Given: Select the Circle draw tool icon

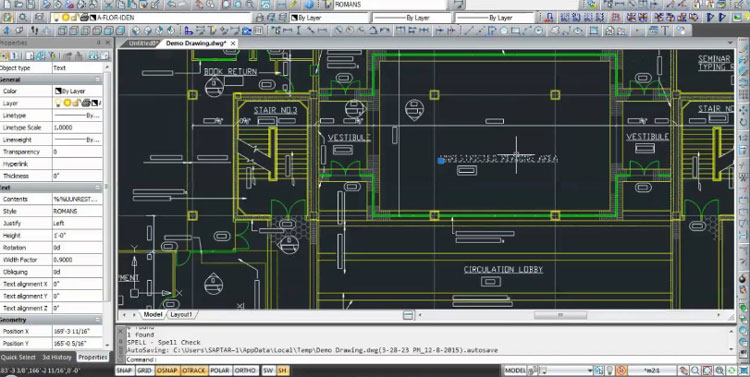Looking at the screenshot, I should [539, 30].
